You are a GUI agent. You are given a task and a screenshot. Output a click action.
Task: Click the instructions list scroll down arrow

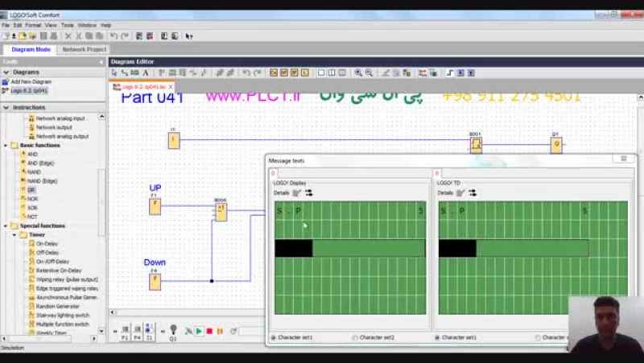point(101,331)
